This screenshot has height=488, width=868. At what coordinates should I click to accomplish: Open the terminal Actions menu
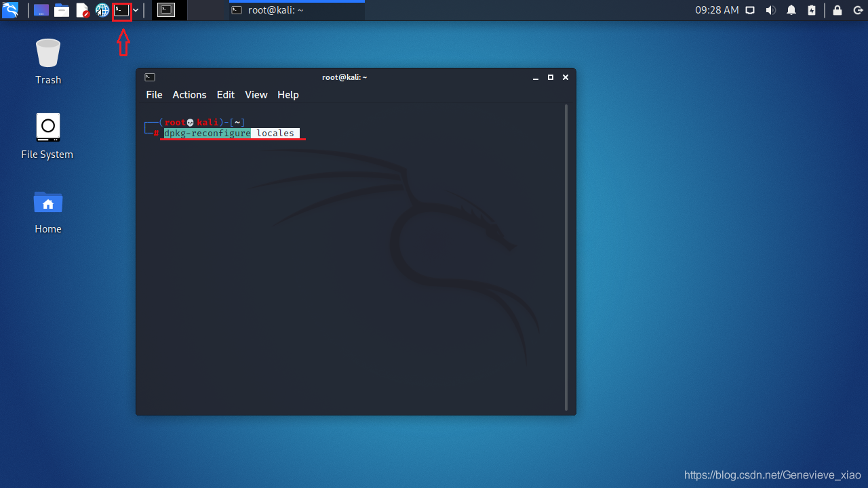click(189, 95)
